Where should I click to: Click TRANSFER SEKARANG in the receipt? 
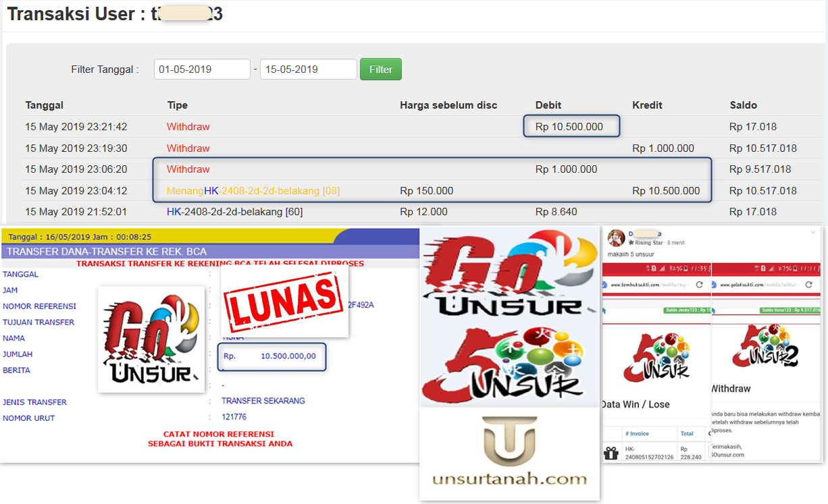tap(263, 401)
